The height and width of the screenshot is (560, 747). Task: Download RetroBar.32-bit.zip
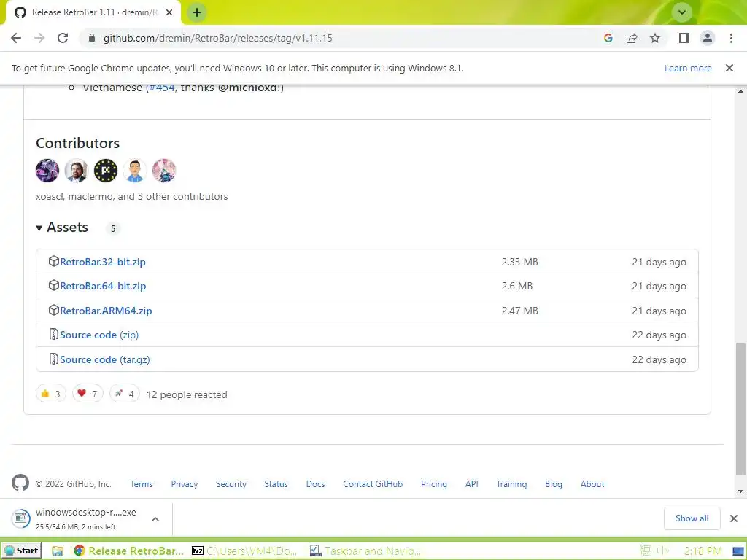[x=103, y=262]
